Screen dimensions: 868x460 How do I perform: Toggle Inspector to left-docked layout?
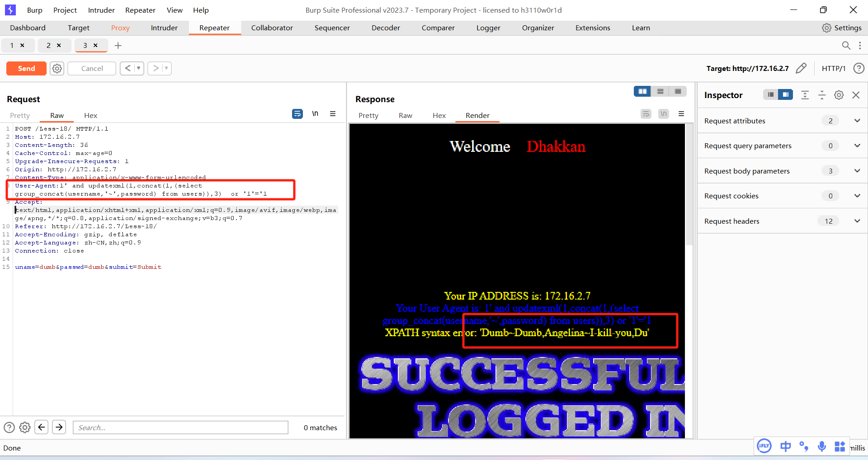[x=770, y=95]
